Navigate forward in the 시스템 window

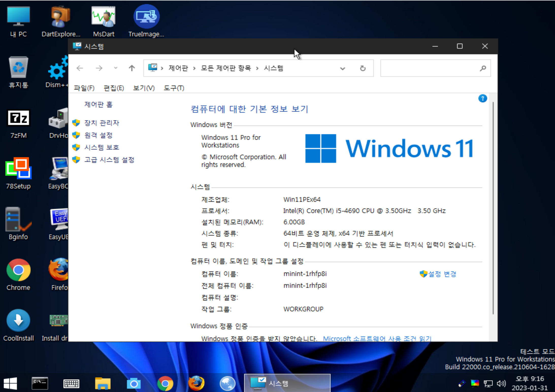(99, 68)
